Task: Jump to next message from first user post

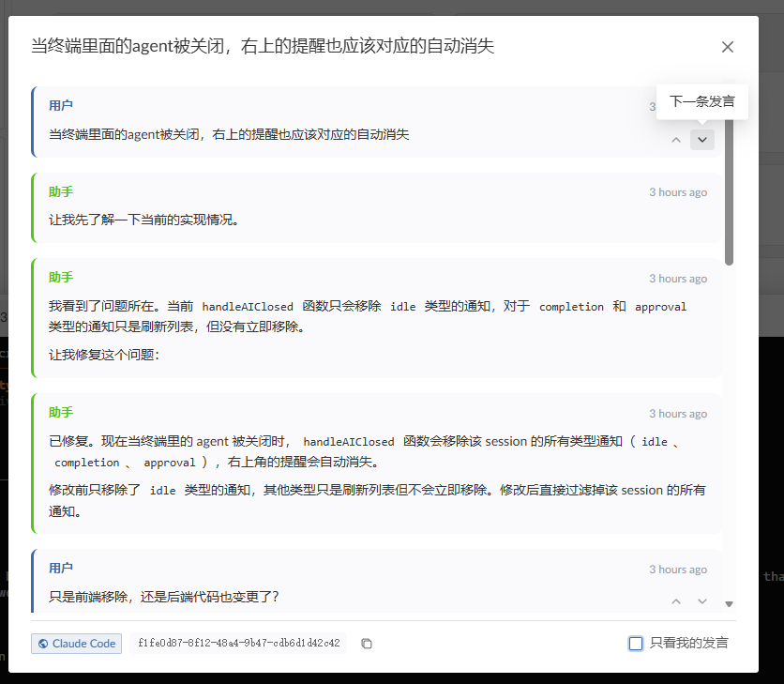Action: (x=702, y=140)
